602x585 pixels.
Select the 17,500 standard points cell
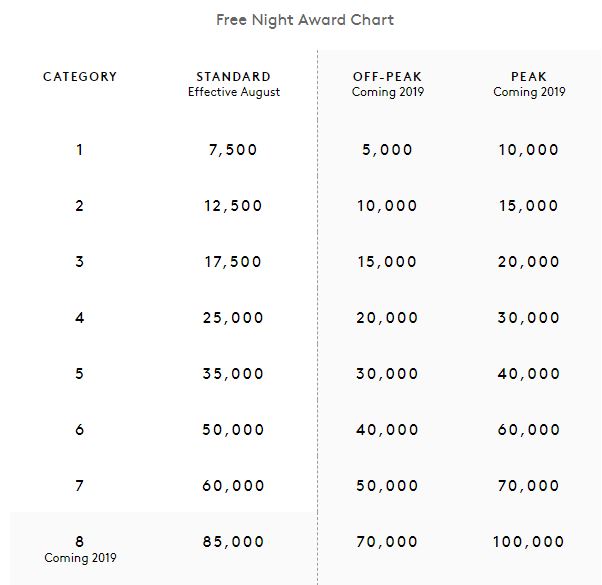coord(233,262)
